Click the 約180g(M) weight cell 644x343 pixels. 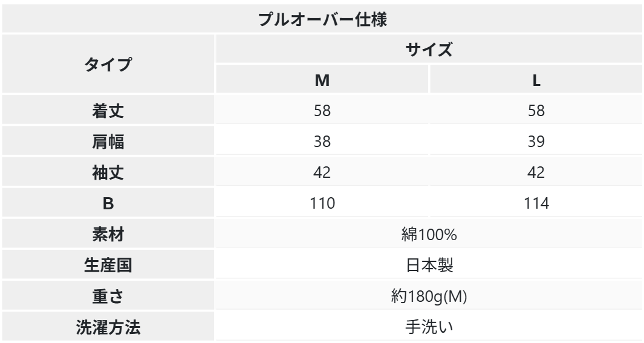(429, 296)
